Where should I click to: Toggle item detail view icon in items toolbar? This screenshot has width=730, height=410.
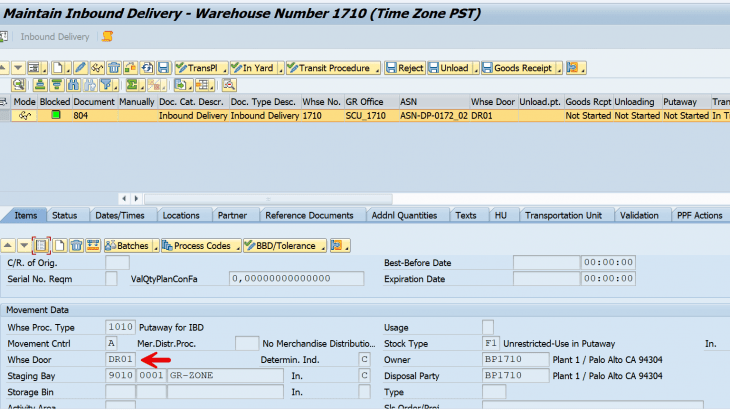(41, 245)
